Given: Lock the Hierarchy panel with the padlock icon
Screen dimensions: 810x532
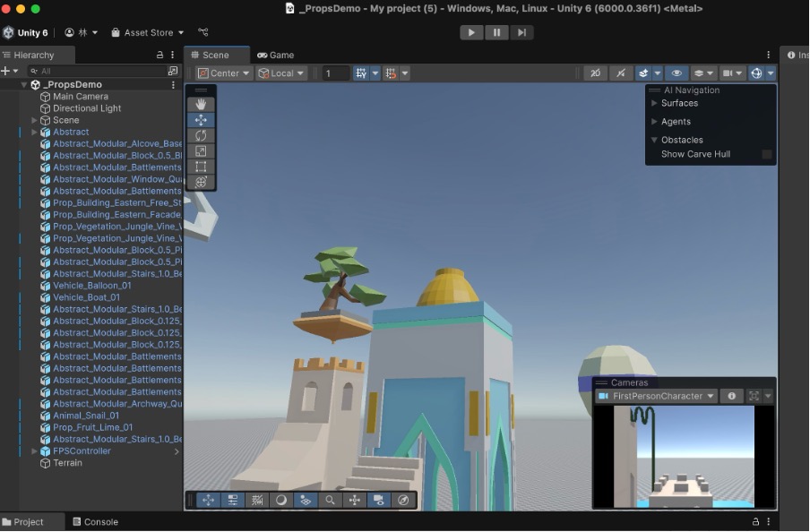Looking at the screenshot, I should (x=160, y=55).
